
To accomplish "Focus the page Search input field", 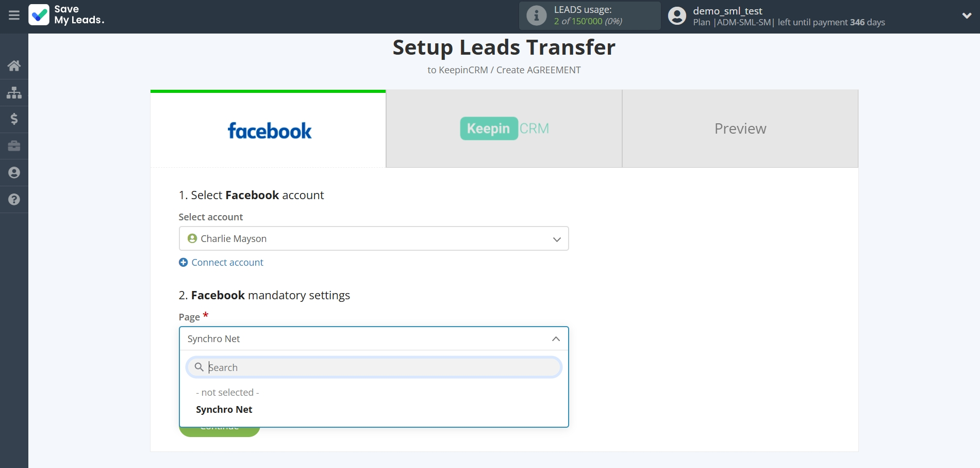I will coord(381,367).
